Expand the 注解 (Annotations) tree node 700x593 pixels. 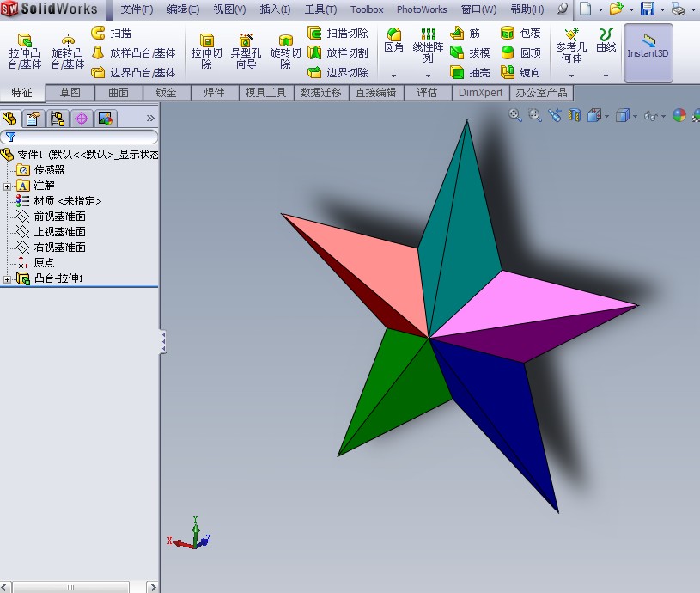(x=7, y=186)
